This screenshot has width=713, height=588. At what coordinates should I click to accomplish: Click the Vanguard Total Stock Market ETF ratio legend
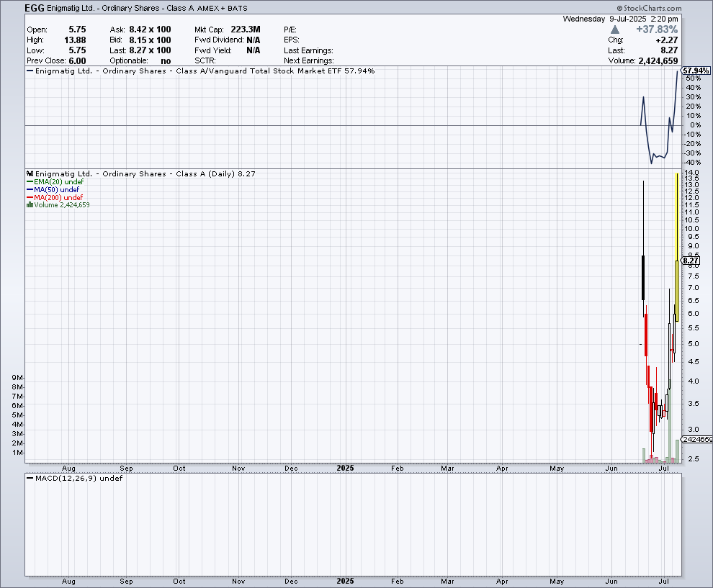200,71
